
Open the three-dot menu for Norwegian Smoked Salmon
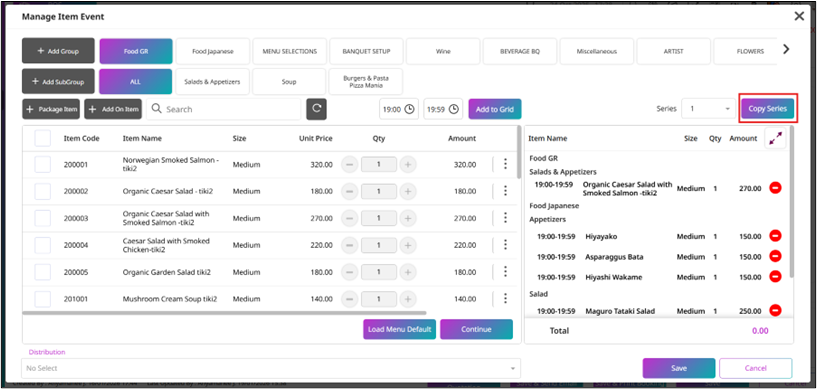coord(504,164)
